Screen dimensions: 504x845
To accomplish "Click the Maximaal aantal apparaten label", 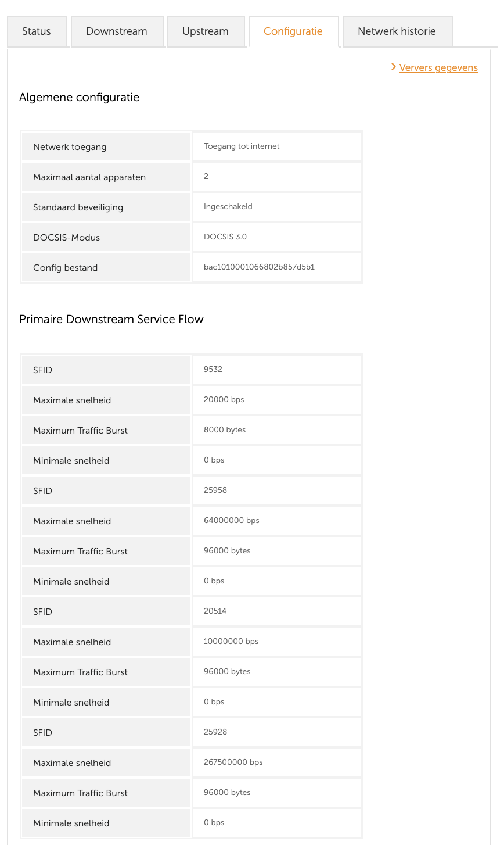I will pos(89,177).
